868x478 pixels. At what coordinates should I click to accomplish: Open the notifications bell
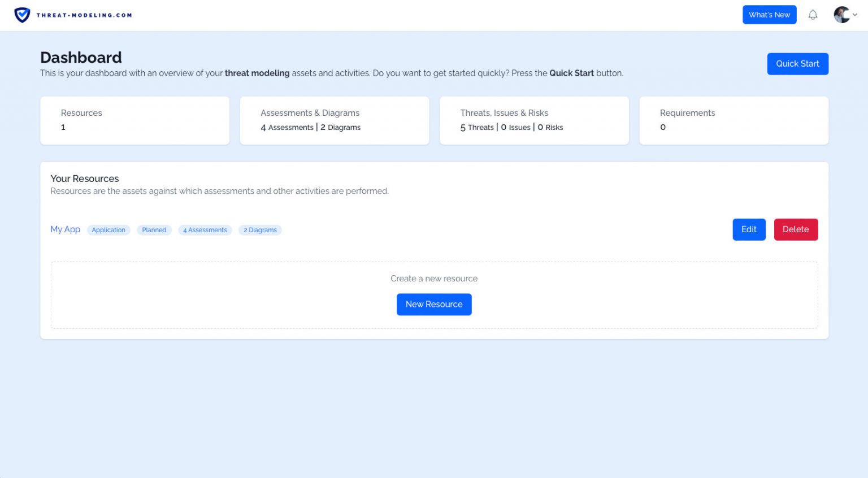point(813,15)
